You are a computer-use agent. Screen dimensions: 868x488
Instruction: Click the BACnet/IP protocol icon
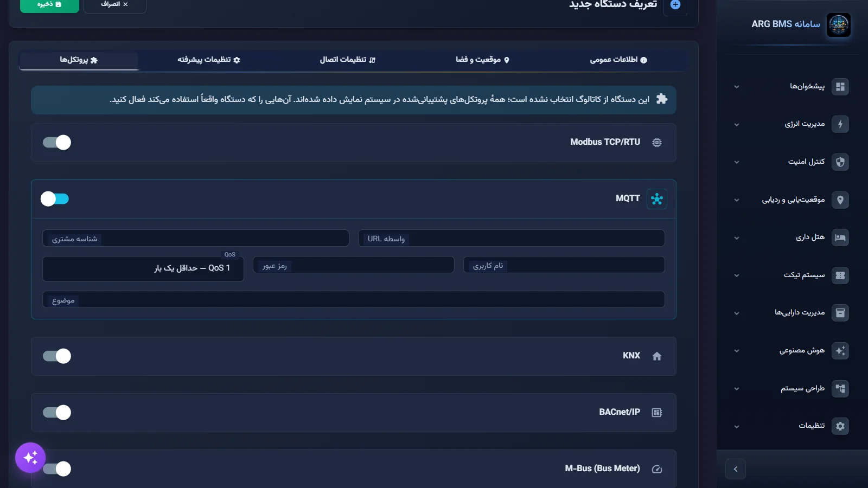point(657,413)
